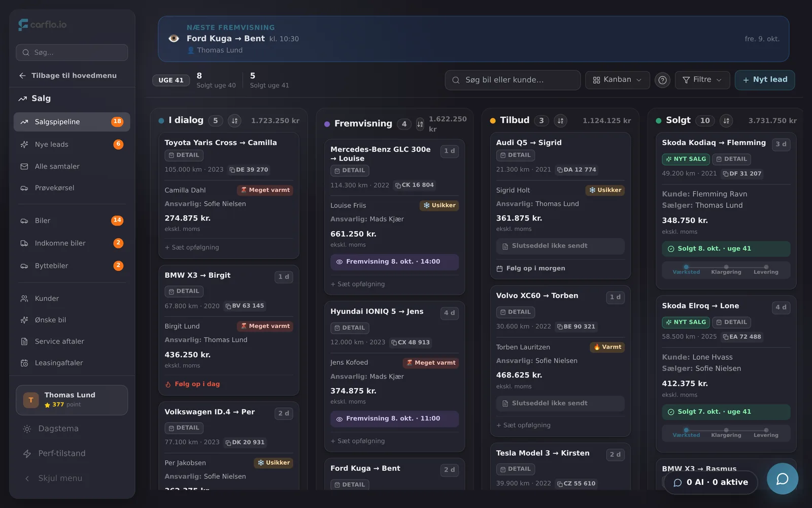Screen dimensions: 812x508
Task: Click NYT SALG tag on Skoda Kodiaq
Action: point(686,159)
